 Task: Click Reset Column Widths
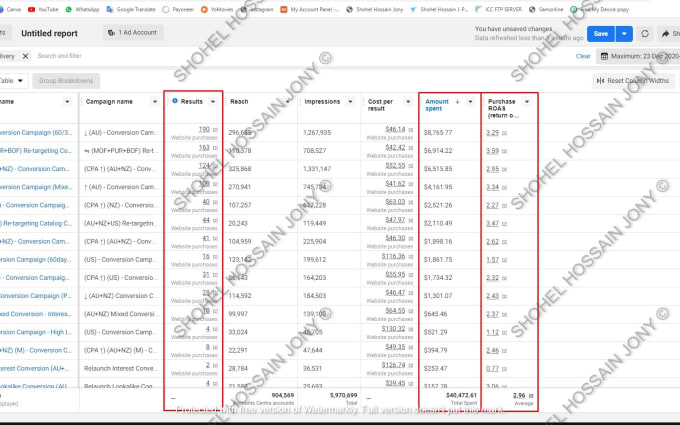pos(633,81)
